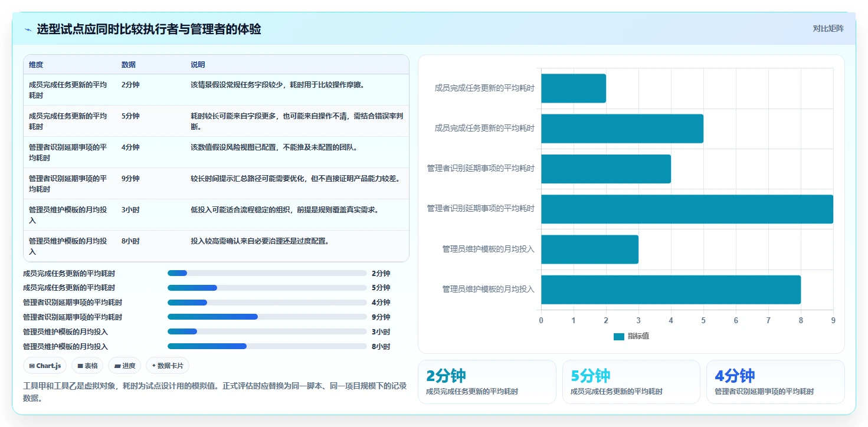Click the icon beside the page title
Screen dimensions: 868x427
(28, 29)
